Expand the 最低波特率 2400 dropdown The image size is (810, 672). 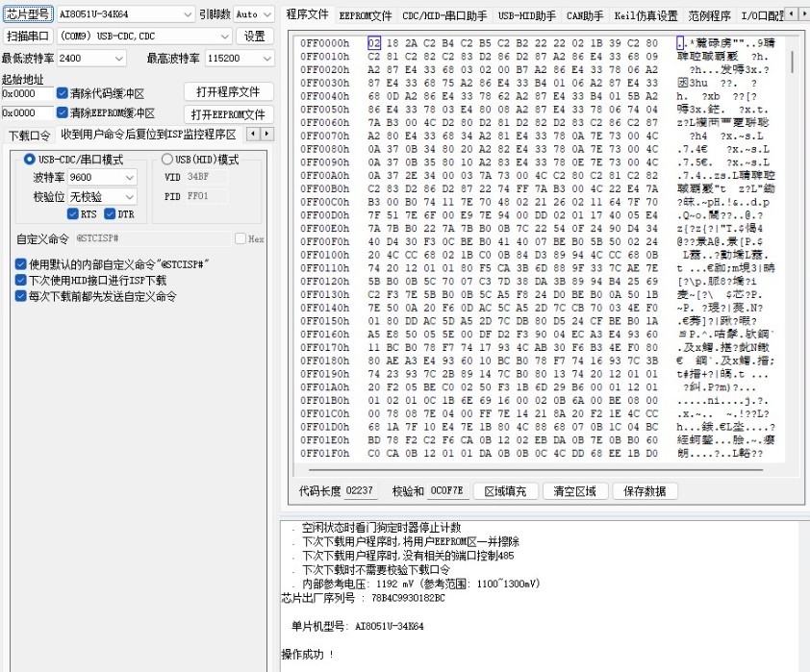pos(91,59)
